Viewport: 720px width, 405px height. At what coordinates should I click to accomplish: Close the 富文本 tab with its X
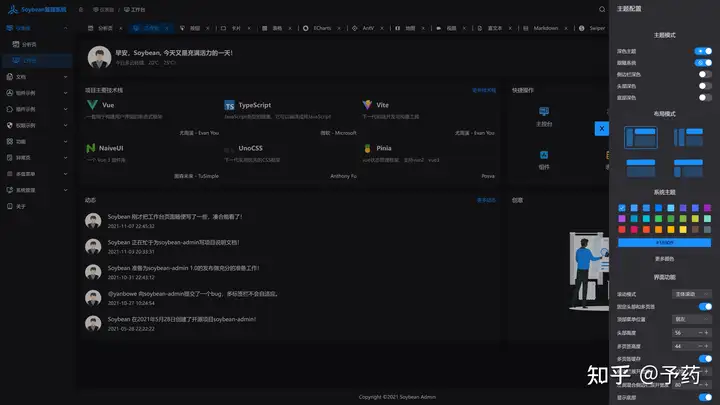point(510,28)
